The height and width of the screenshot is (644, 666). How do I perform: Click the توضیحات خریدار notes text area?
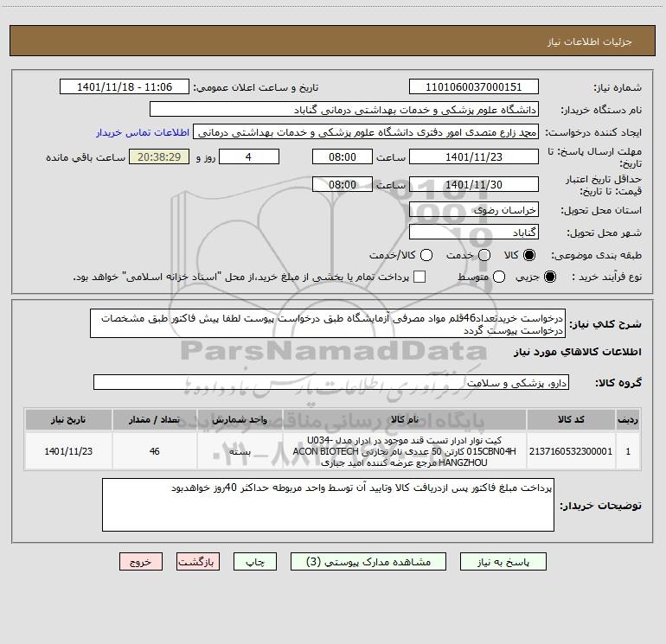click(328, 505)
